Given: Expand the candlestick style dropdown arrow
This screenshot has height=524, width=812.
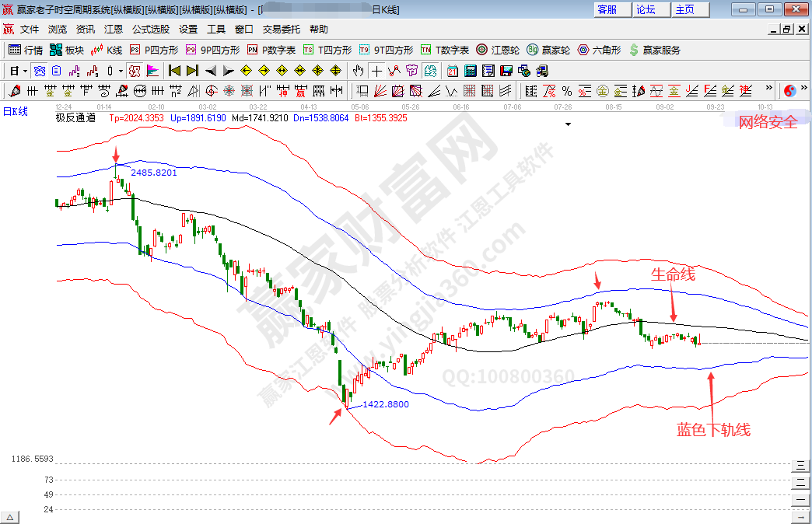Looking at the screenshot, I should pyautogui.click(x=120, y=71).
